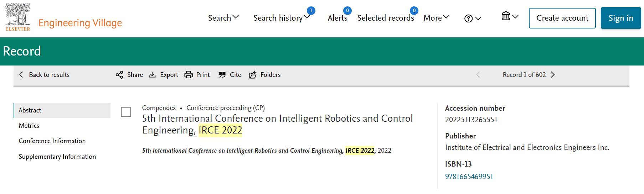Open Supplementary Information section
This screenshot has height=194, width=644.
[57, 157]
